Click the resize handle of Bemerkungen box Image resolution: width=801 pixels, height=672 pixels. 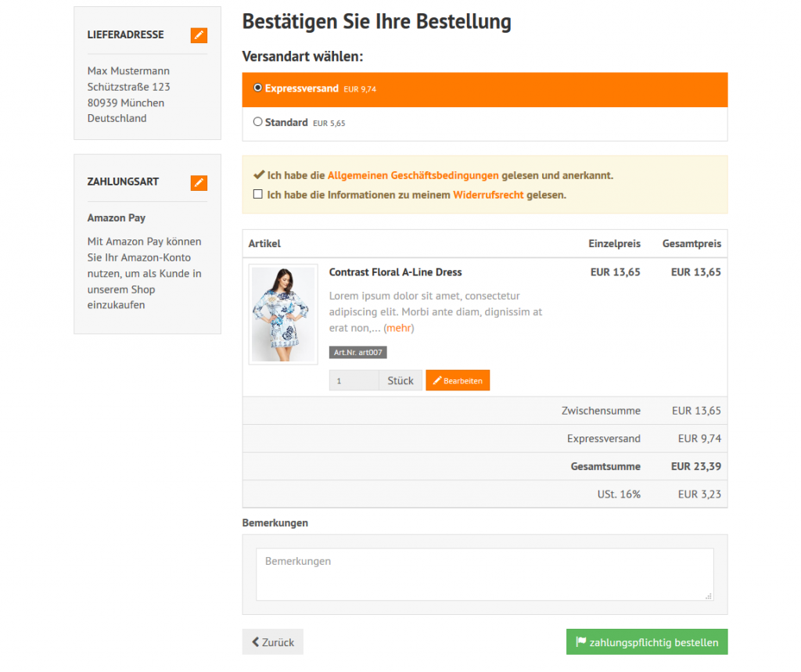point(709,596)
